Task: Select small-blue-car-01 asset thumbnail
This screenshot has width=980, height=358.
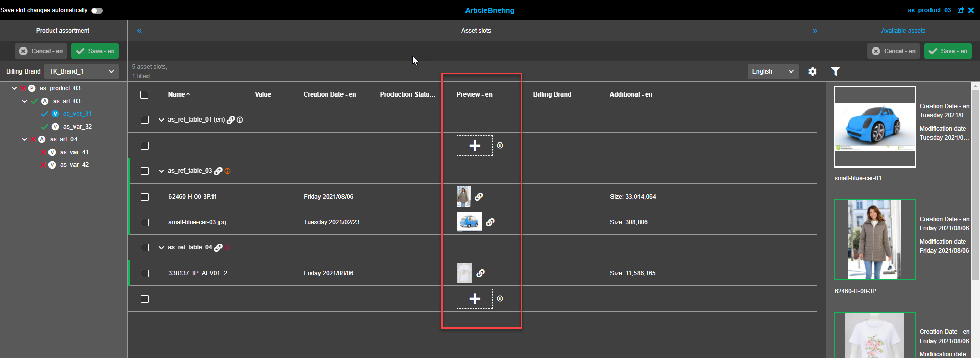Action: (x=875, y=127)
